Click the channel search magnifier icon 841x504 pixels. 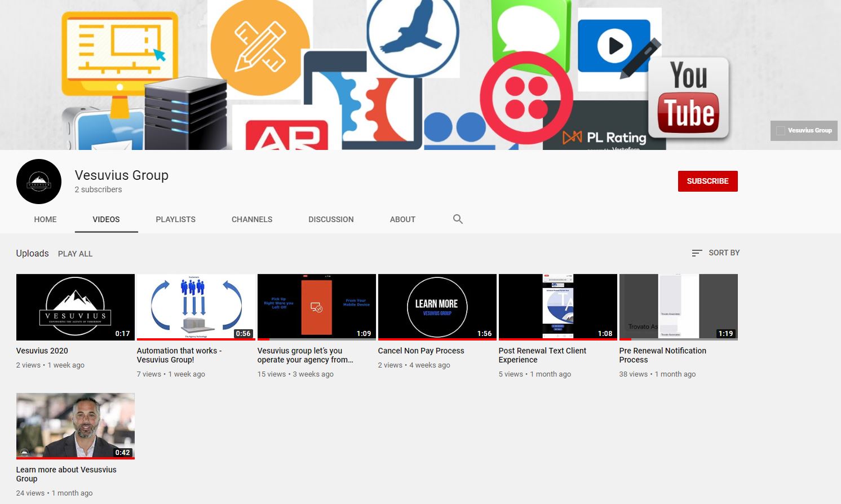[x=458, y=219]
